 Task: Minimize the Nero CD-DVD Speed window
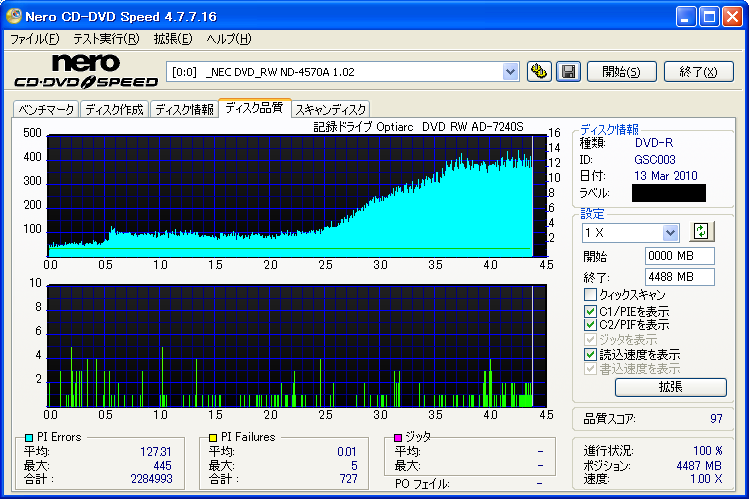[x=686, y=17]
